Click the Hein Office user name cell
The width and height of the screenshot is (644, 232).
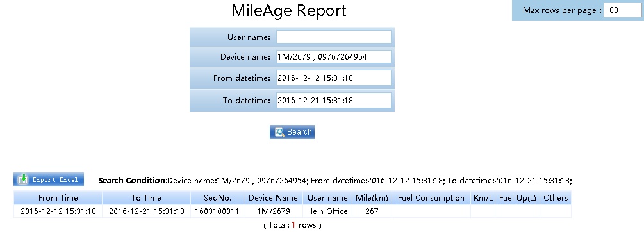click(x=327, y=211)
